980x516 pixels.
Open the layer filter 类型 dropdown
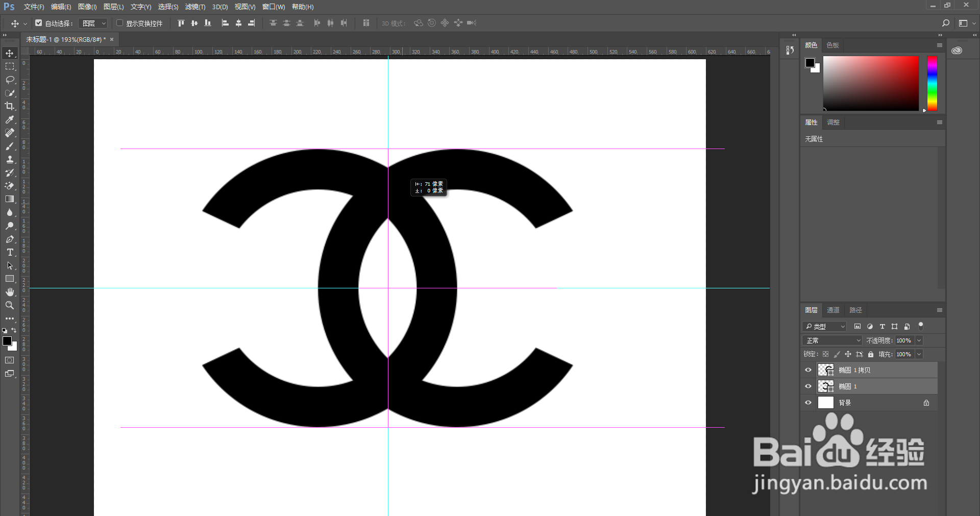coord(824,327)
